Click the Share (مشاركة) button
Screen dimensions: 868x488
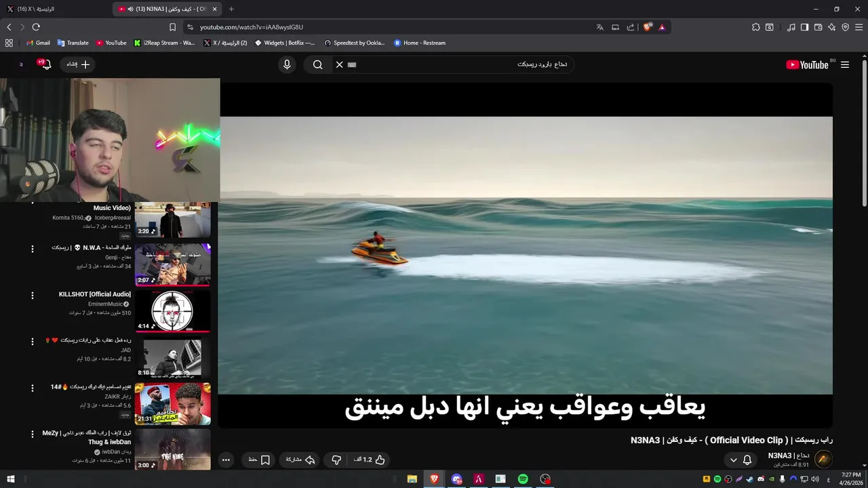click(300, 460)
